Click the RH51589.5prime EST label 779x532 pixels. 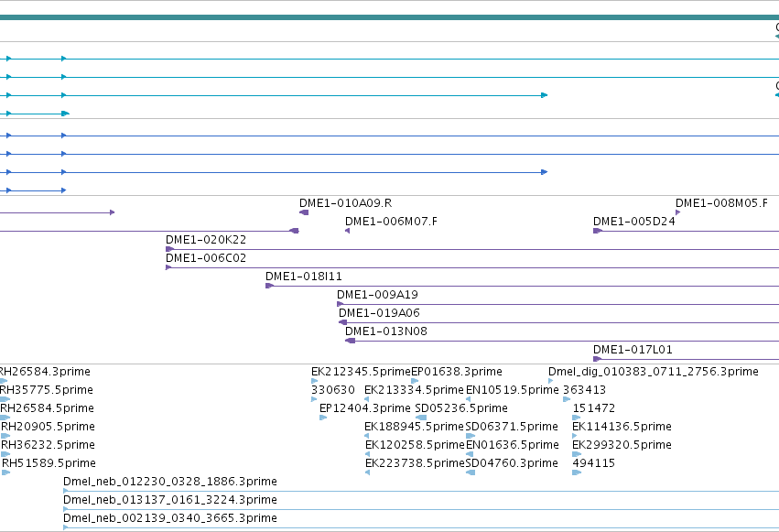[x=49, y=463]
